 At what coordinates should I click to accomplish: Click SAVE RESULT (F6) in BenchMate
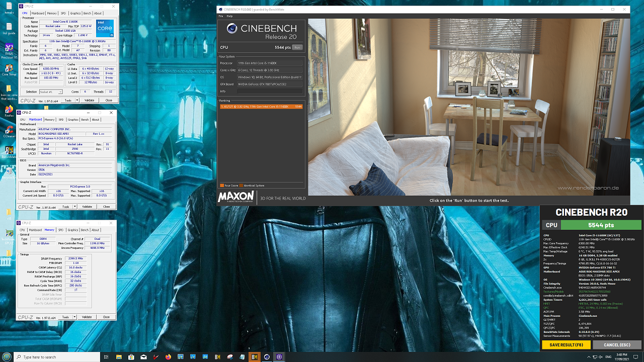point(566,345)
